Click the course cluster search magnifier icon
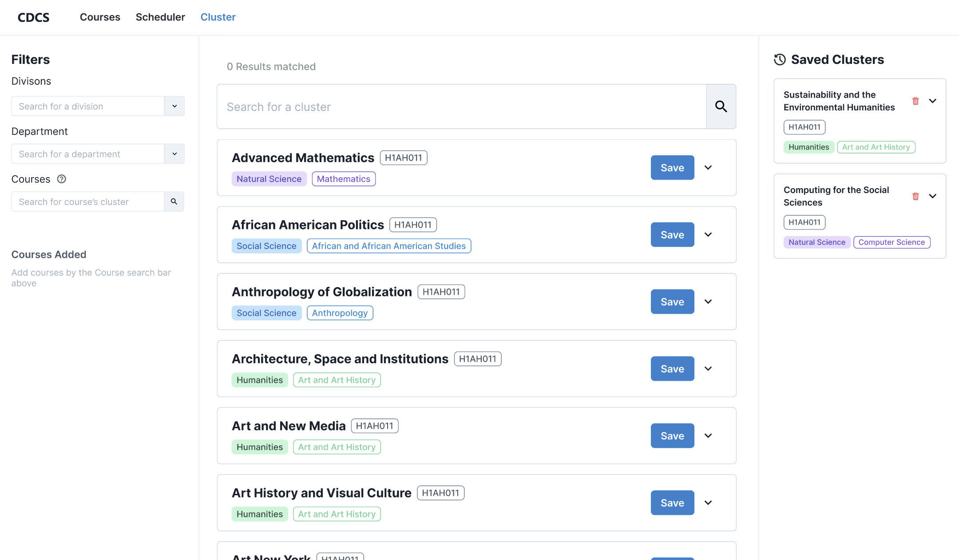This screenshot has width=959, height=560. [174, 201]
